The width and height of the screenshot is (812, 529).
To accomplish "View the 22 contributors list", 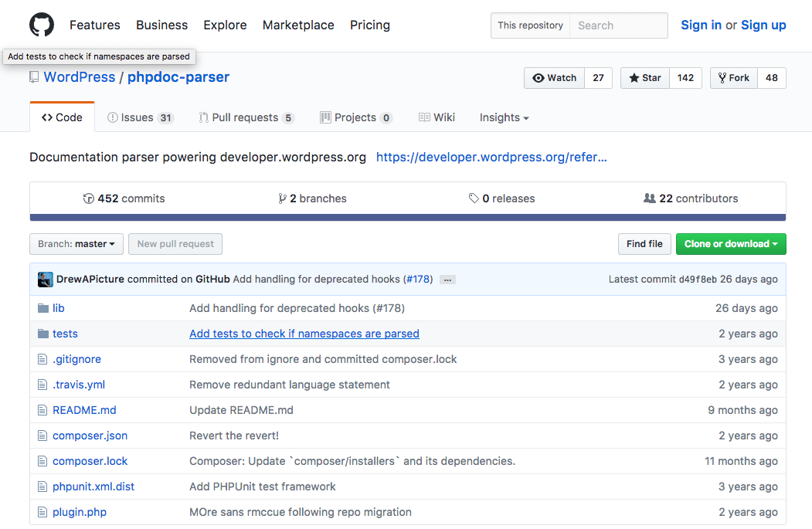I will pos(691,198).
